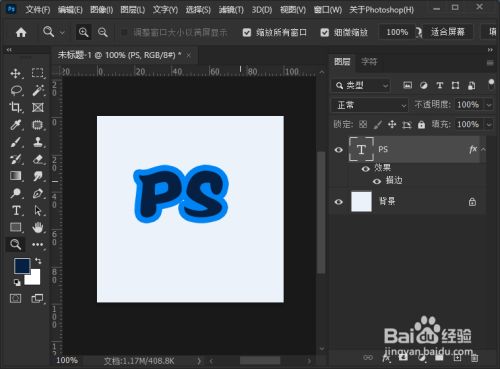Select the Spot Healing tool
Viewport: 500px width, 369px height.
click(x=38, y=125)
